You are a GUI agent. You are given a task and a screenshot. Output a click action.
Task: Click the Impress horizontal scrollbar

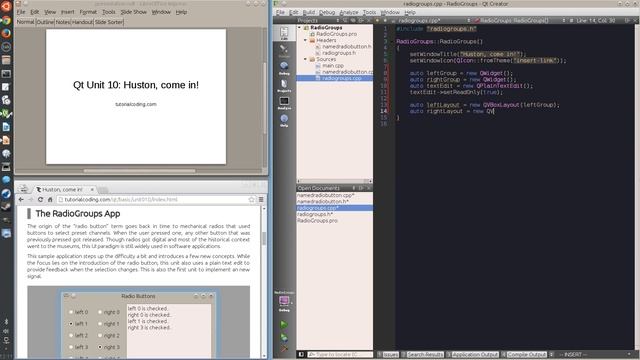pyautogui.click(x=139, y=171)
